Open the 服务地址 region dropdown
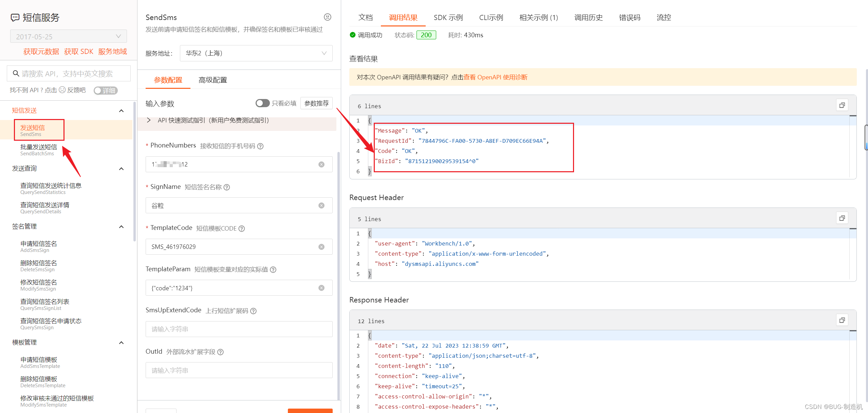Screen dimensions: 868x413 pos(256,53)
